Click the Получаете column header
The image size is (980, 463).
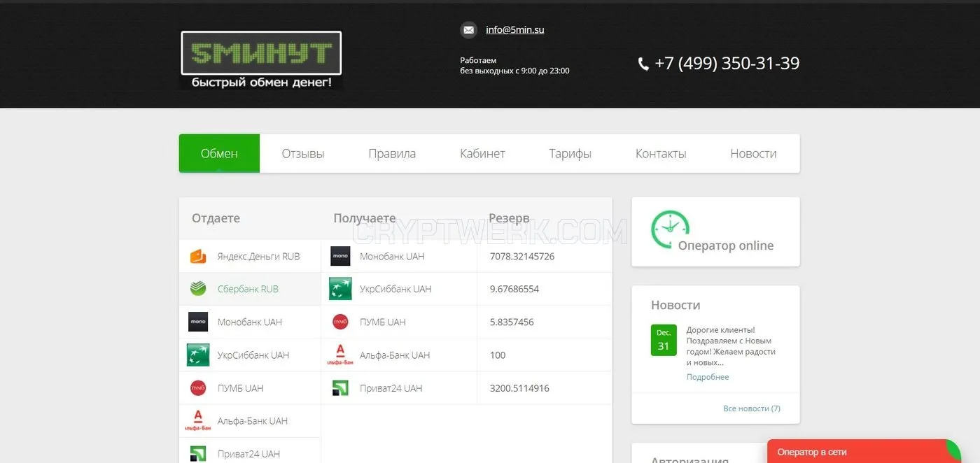(x=365, y=218)
